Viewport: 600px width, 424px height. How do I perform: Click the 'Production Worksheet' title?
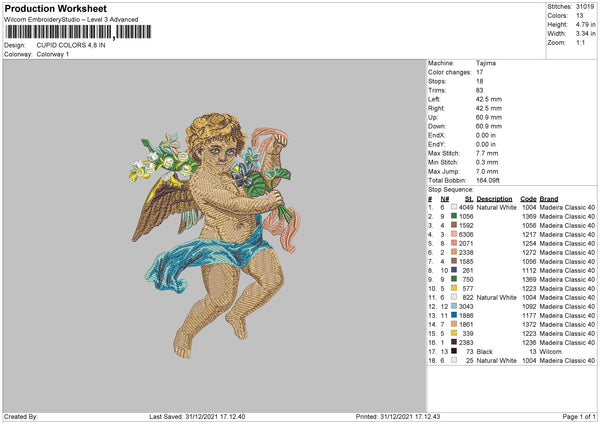55,8
